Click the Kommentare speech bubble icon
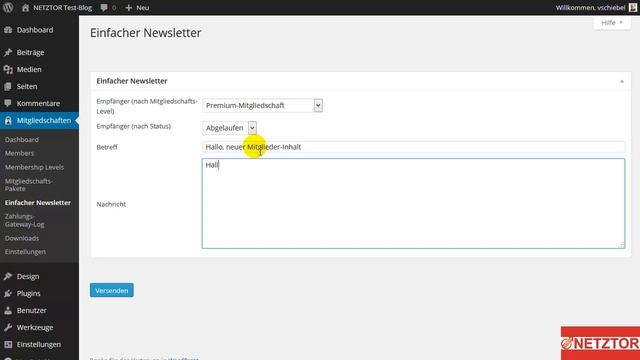This screenshot has height=360, width=640. [x=8, y=103]
